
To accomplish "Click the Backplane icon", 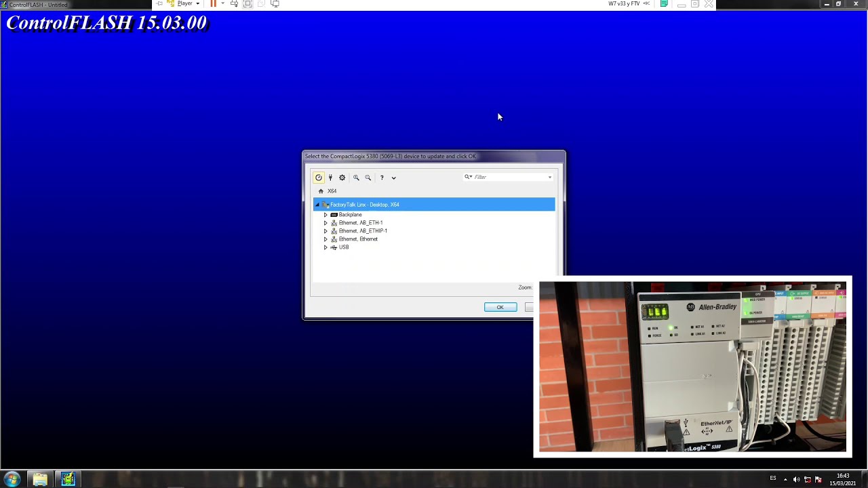I will point(334,215).
